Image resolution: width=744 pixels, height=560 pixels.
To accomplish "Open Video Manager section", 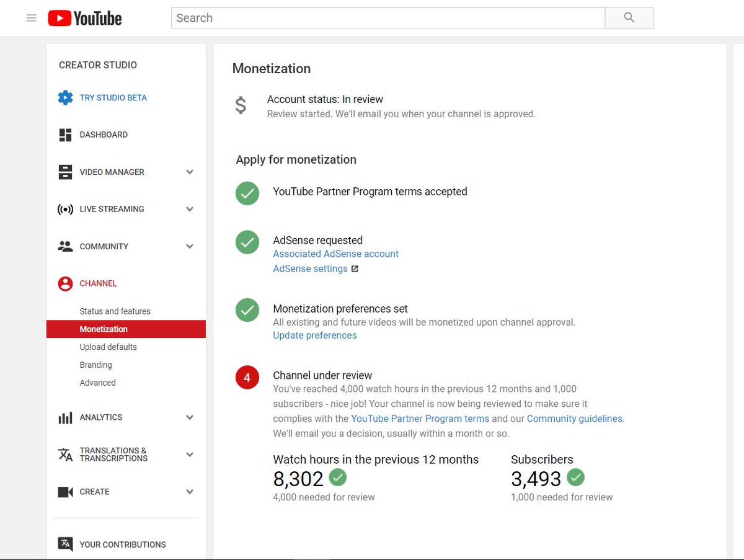I will tap(112, 172).
